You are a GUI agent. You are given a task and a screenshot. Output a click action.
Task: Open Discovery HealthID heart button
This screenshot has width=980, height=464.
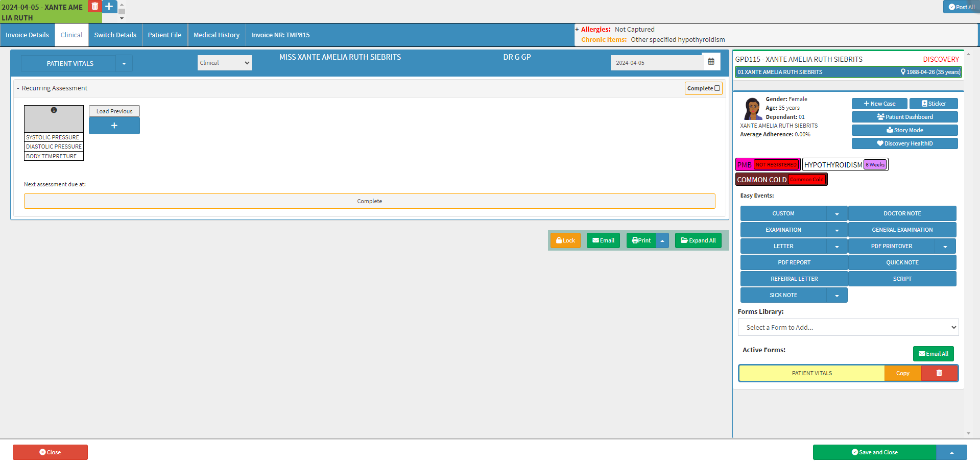[904, 143]
